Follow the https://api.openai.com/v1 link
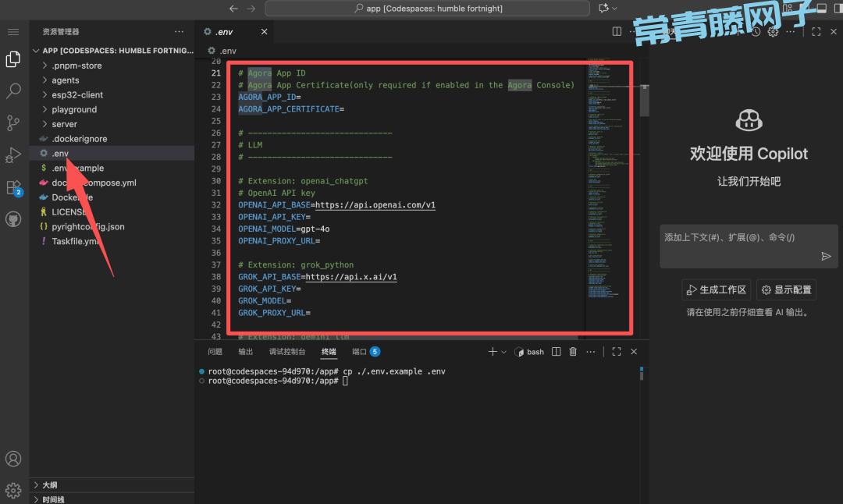This screenshot has height=504, width=843. 375,204
